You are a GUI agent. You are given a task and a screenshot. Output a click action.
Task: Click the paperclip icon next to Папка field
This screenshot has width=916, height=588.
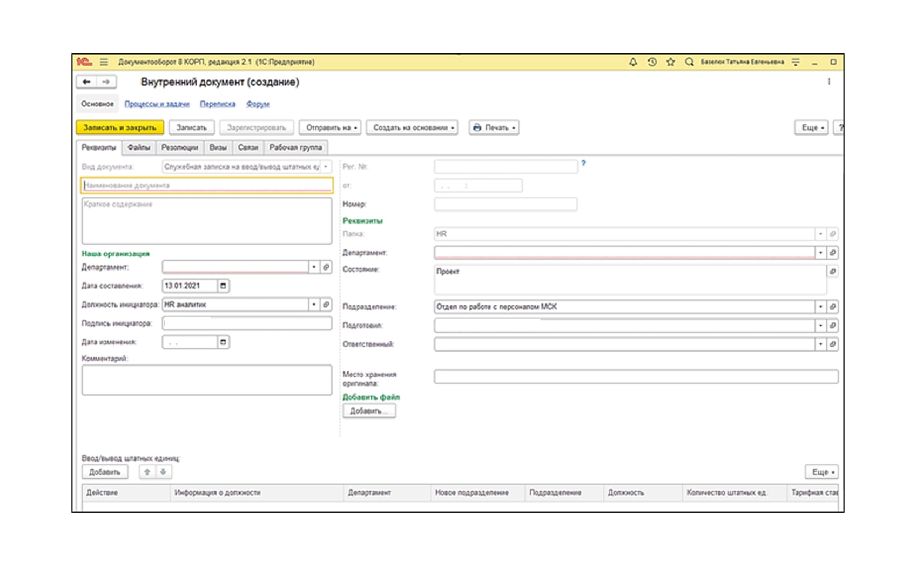click(x=833, y=234)
